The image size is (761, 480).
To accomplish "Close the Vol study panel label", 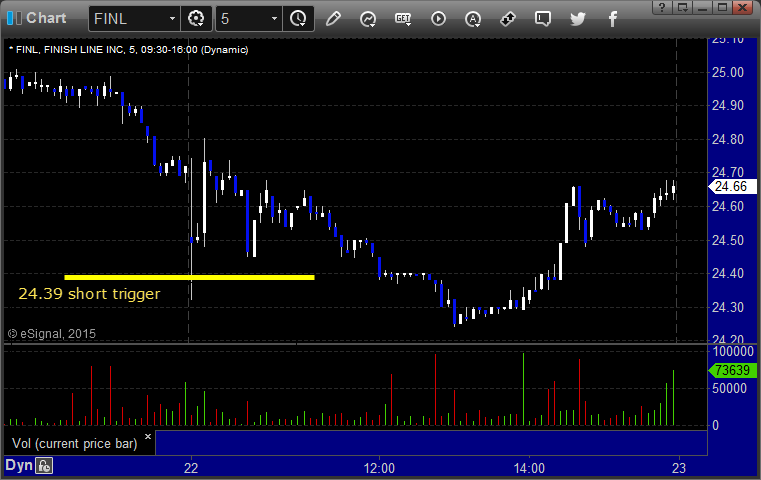I will pos(148,436).
